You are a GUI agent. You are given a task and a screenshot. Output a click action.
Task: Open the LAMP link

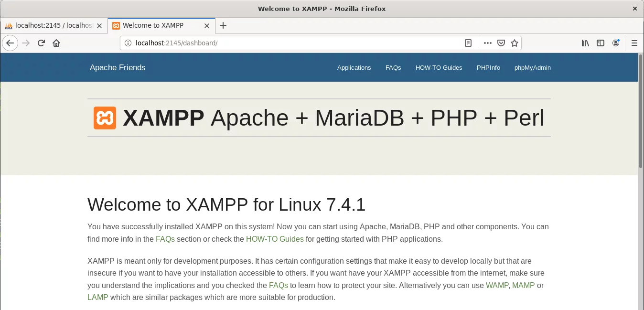(98, 297)
